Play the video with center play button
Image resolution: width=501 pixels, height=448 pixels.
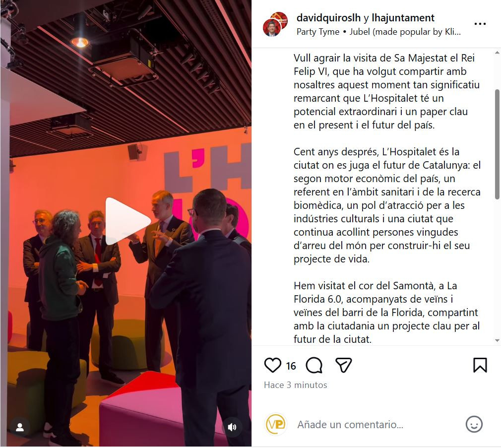(x=127, y=221)
